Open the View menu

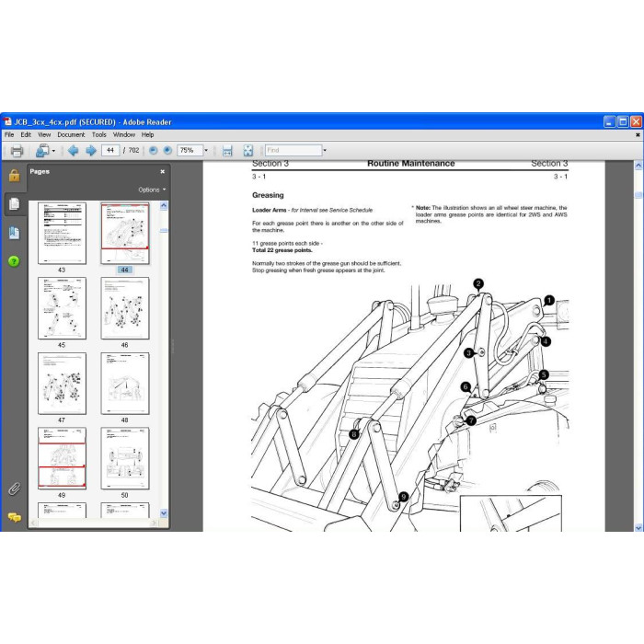coord(44,134)
